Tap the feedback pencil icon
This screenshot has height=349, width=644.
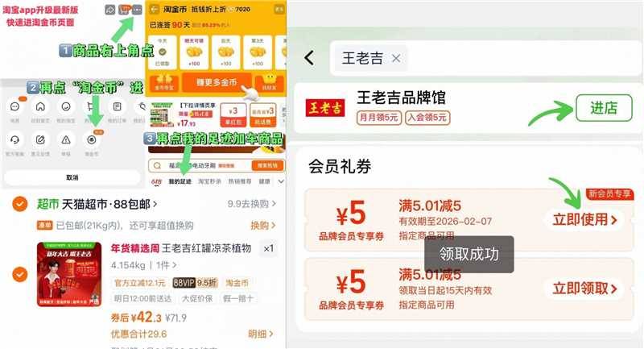(x=40, y=140)
